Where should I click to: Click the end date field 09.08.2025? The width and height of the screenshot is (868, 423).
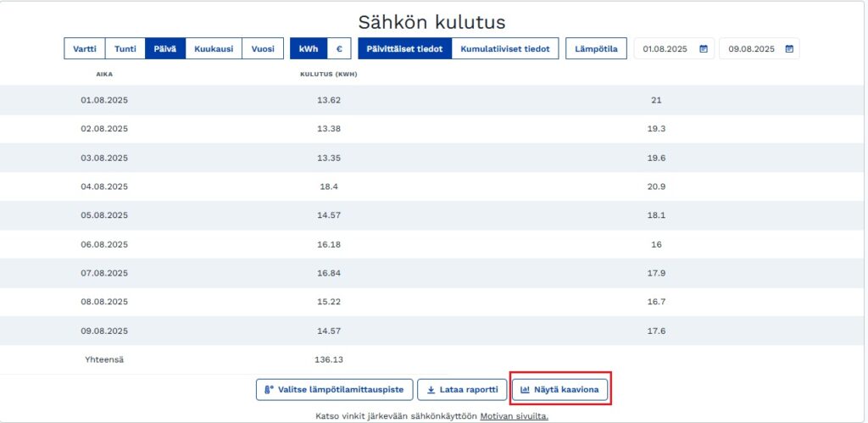click(x=750, y=49)
